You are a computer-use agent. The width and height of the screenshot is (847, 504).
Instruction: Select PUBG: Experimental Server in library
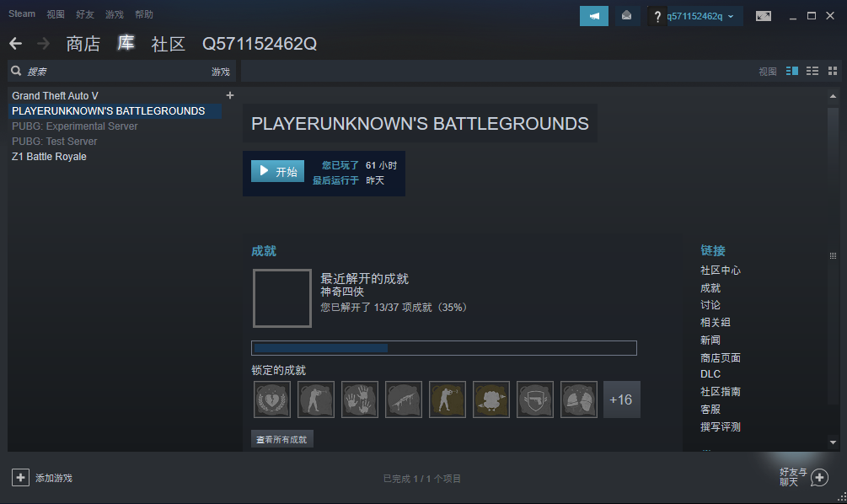74,126
